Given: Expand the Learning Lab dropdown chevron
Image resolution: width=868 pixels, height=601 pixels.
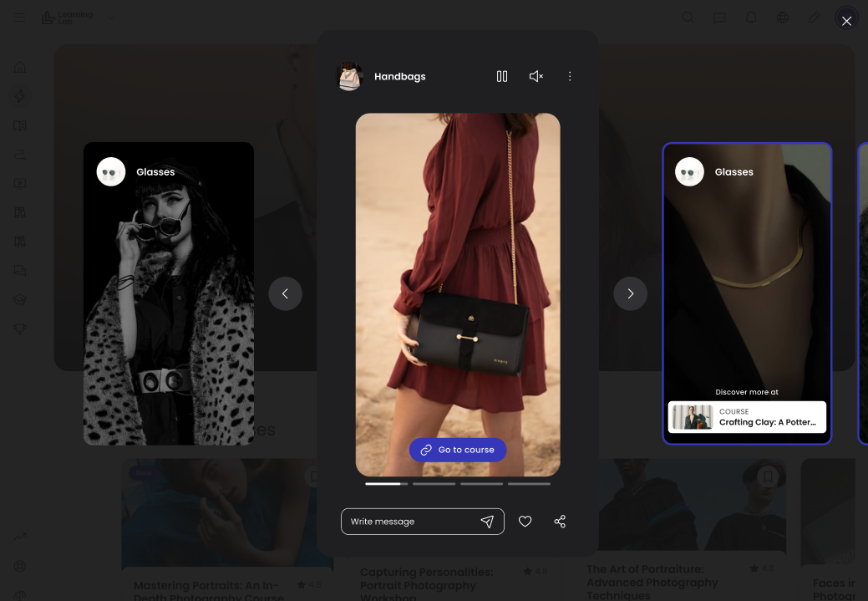Looking at the screenshot, I should (111, 18).
